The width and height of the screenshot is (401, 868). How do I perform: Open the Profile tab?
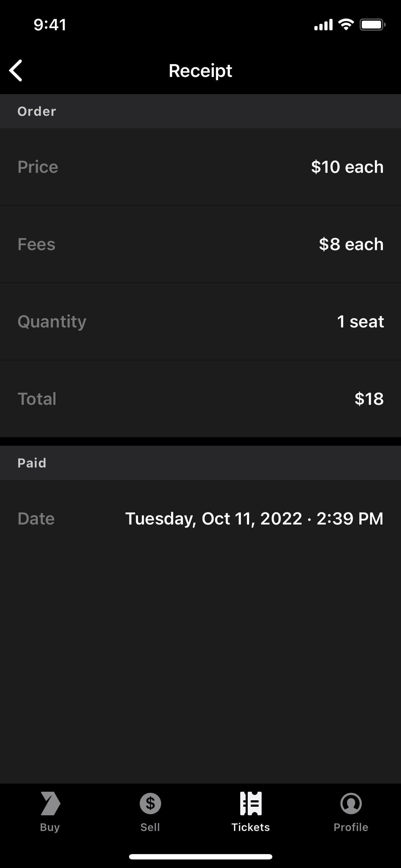[351, 811]
